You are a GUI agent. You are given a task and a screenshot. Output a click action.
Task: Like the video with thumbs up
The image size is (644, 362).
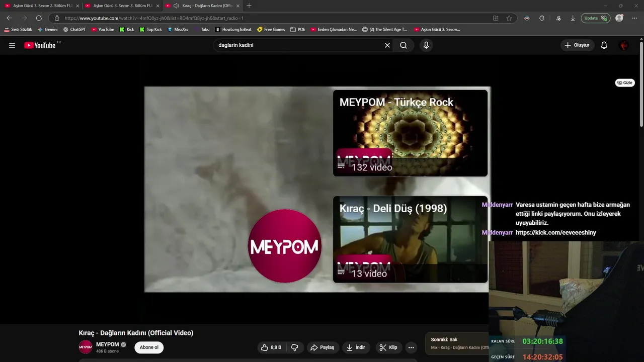pos(271,347)
